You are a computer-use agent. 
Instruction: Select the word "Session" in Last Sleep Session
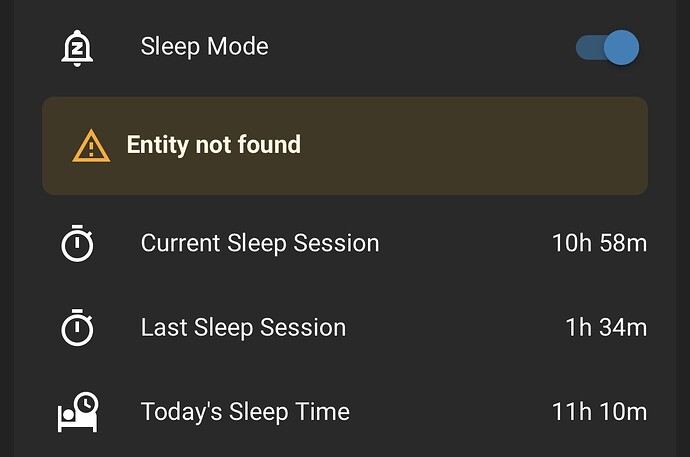tap(303, 328)
